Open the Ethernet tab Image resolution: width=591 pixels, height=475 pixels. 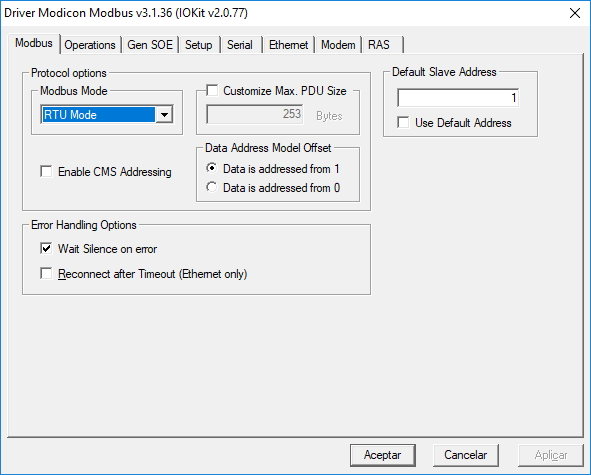(288, 45)
